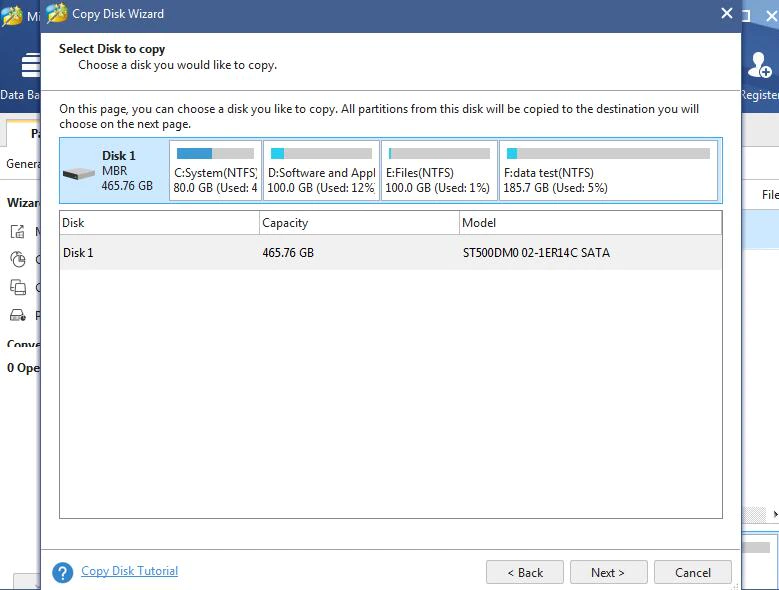The height and width of the screenshot is (590, 779).
Task: Select the F:data test NTFS partition block
Action: (x=608, y=170)
